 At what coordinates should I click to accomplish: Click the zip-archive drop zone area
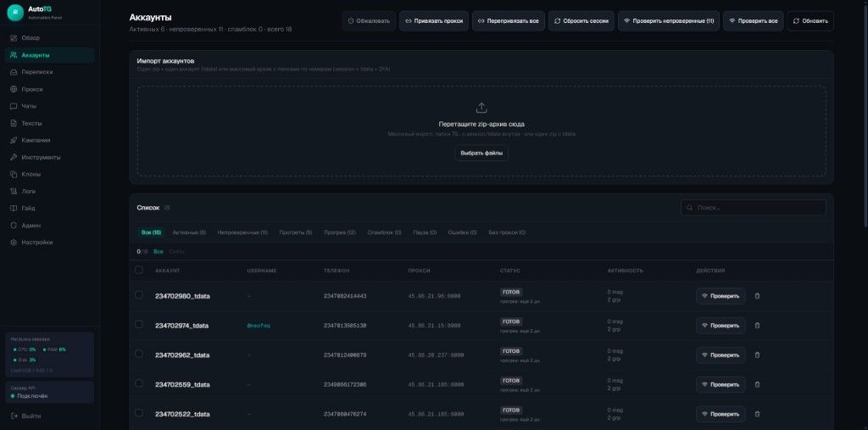click(x=481, y=131)
